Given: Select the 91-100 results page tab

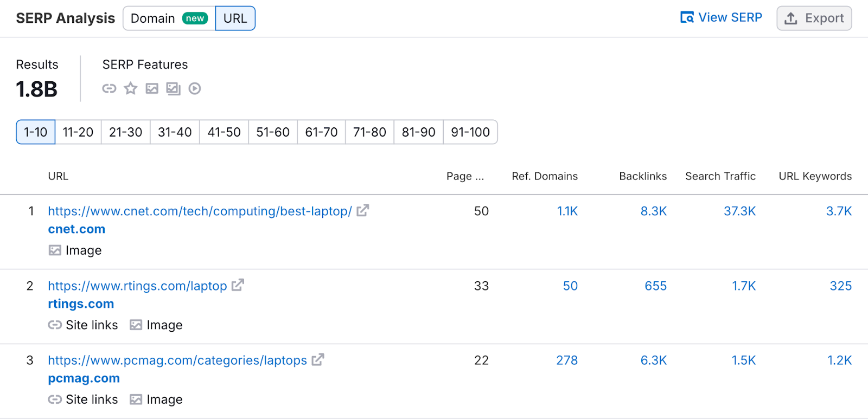Looking at the screenshot, I should (x=470, y=132).
